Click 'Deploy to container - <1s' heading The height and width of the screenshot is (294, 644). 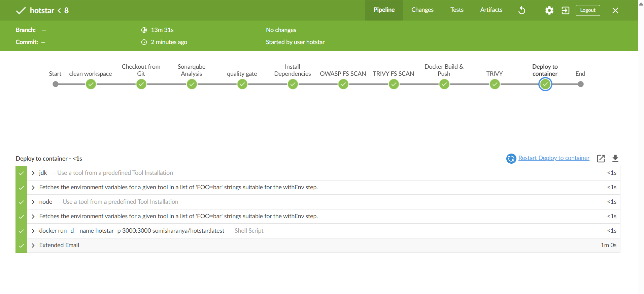[x=49, y=159]
